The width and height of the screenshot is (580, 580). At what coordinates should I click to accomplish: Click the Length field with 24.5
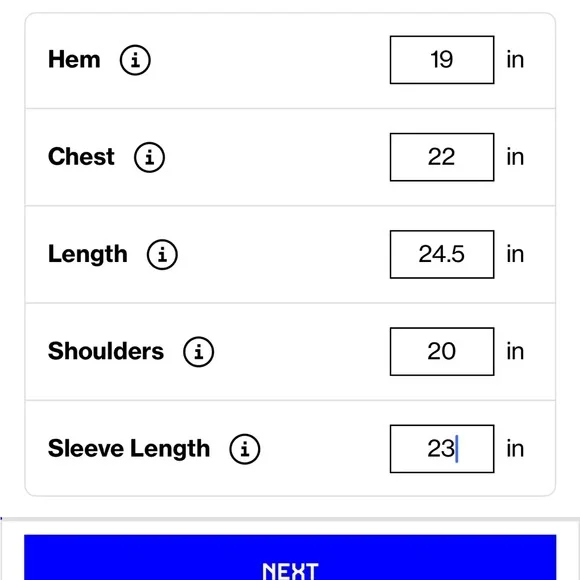442,254
